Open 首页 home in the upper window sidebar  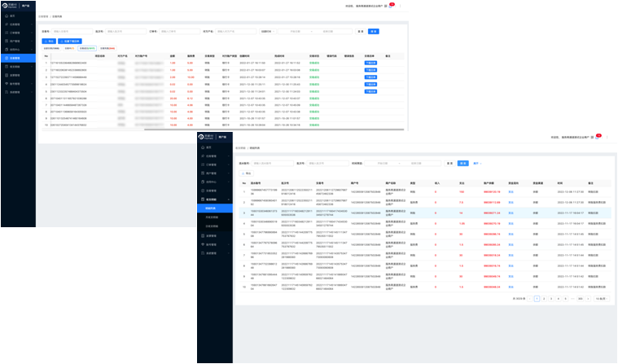[18, 15]
